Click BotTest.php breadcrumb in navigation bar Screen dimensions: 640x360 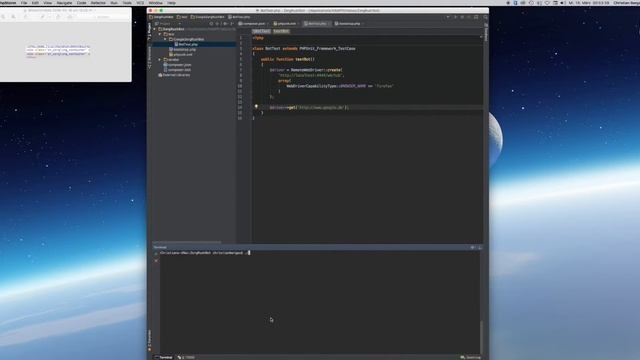(239, 17)
